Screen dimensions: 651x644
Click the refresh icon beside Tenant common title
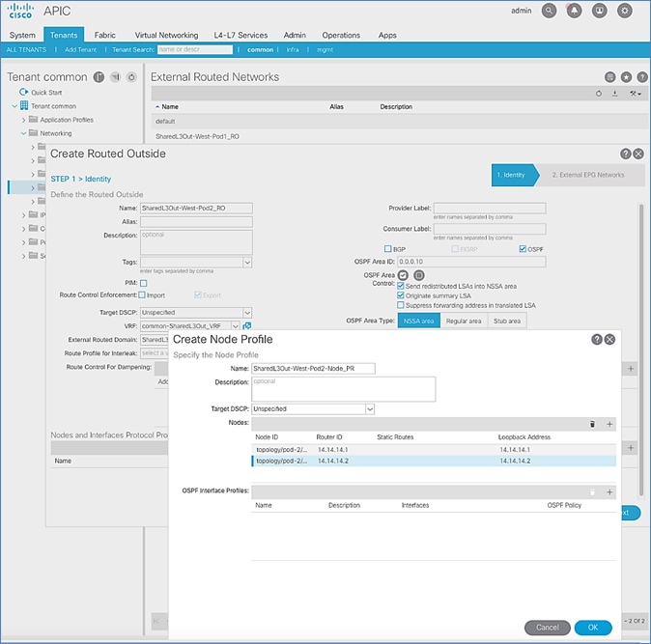click(131, 77)
